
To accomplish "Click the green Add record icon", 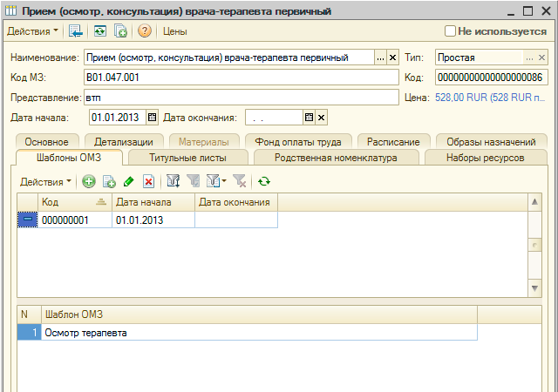I will click(x=89, y=181).
